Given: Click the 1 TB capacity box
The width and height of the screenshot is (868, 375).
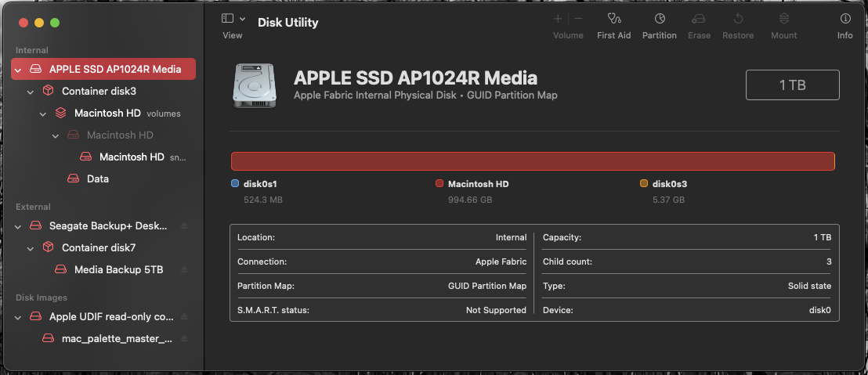Looking at the screenshot, I should click(792, 85).
